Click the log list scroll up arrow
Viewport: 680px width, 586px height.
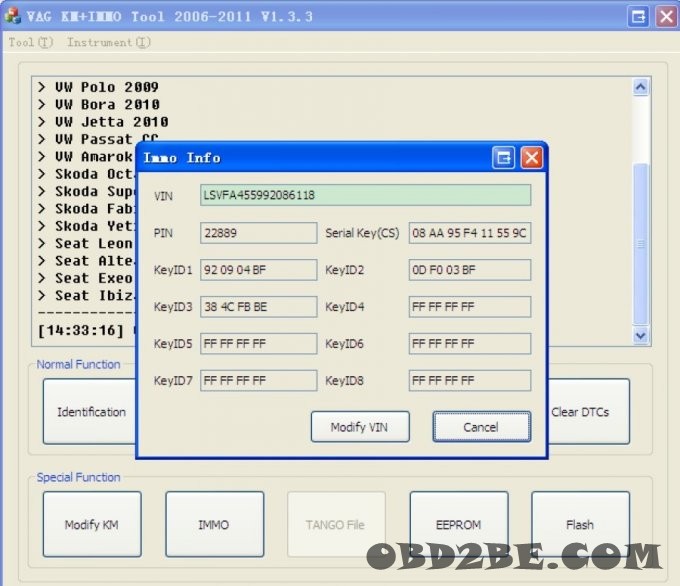point(641,87)
